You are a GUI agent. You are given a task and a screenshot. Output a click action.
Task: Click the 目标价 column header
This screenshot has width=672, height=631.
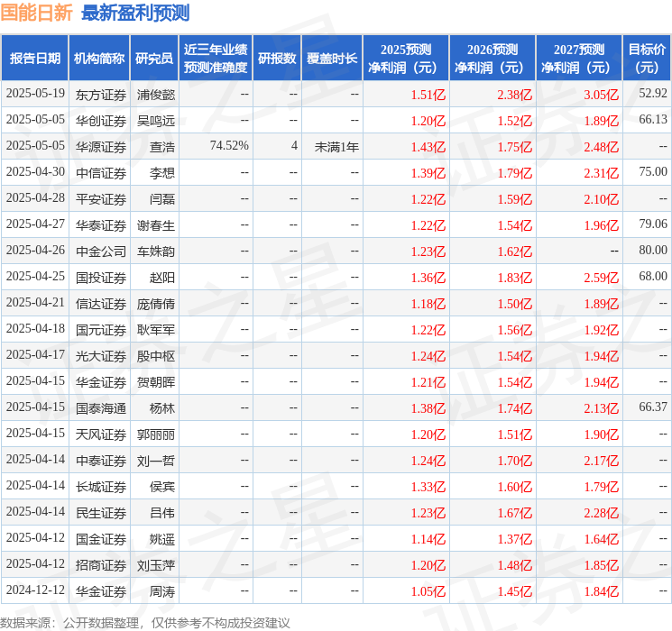[x=647, y=59]
